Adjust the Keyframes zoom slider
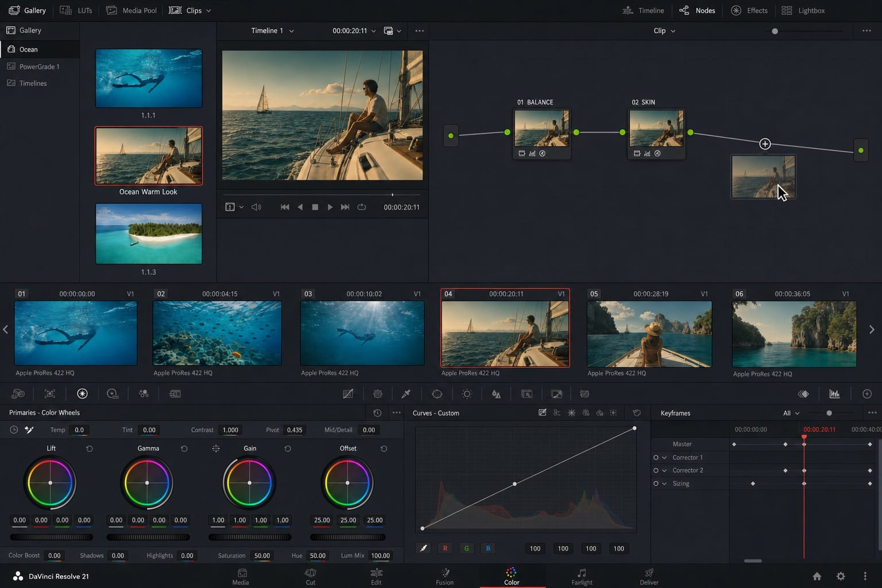The width and height of the screenshot is (882, 588). (829, 413)
